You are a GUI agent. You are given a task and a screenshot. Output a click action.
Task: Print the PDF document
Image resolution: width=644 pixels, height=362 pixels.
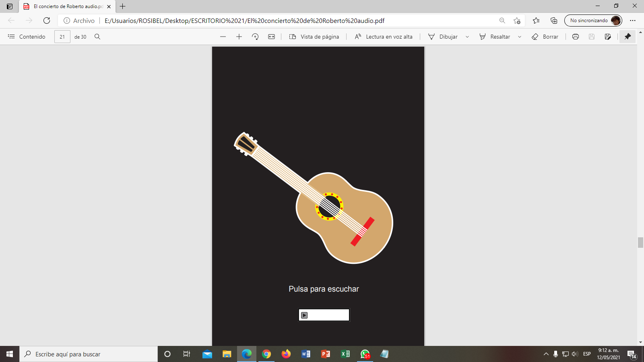(576, 37)
